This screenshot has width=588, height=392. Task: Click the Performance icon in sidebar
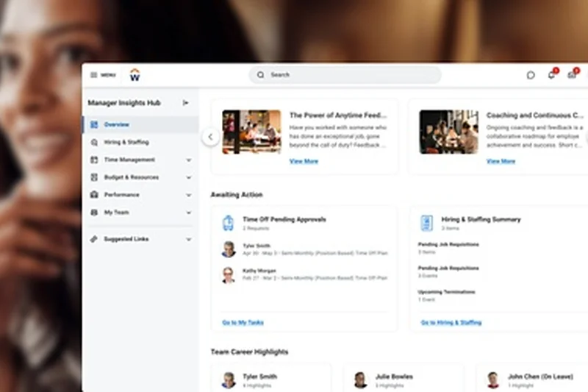click(x=94, y=195)
